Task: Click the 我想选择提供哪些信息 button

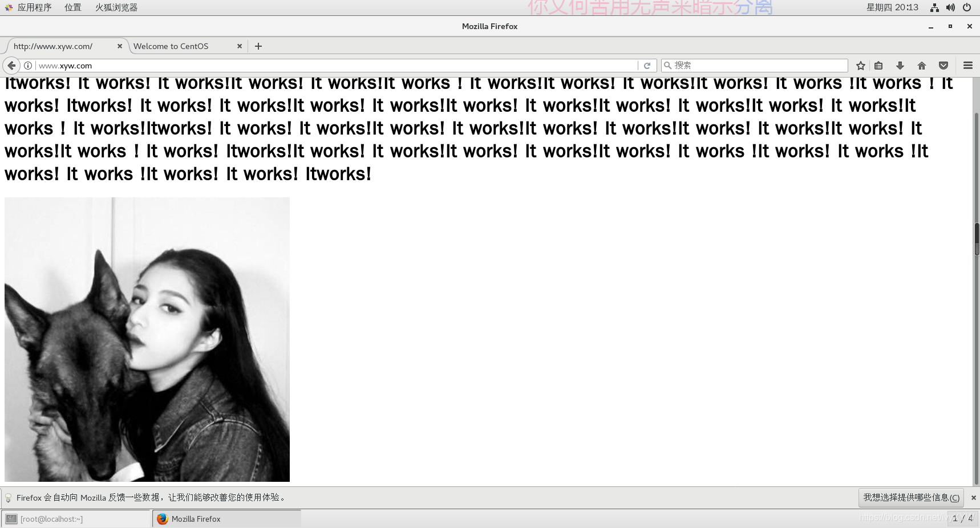Action: (x=911, y=498)
